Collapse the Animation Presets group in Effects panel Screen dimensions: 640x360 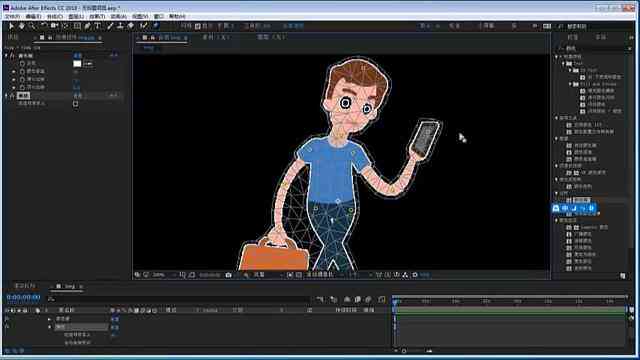pyautogui.click(x=557, y=57)
